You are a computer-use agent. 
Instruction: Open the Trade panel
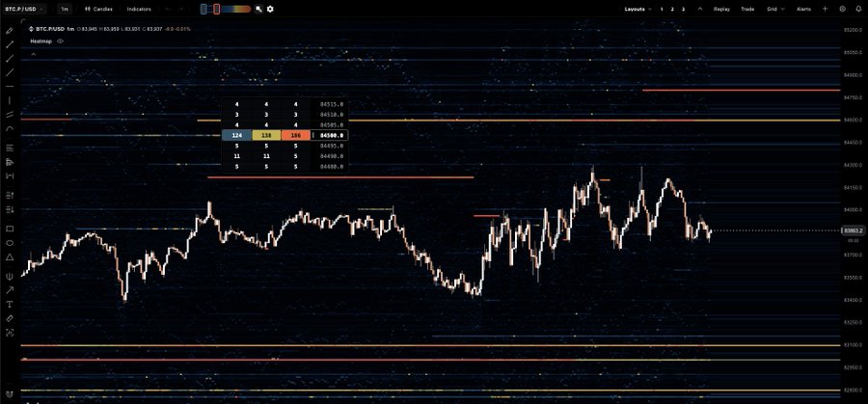747,9
